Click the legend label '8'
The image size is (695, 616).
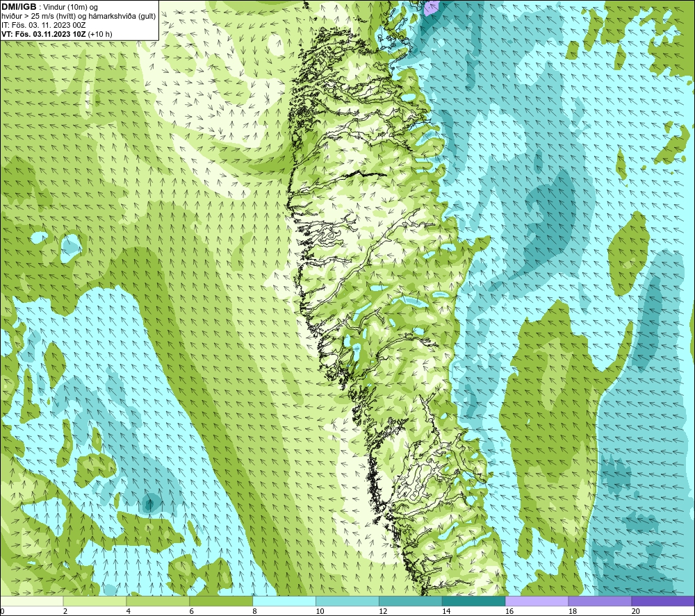click(254, 611)
